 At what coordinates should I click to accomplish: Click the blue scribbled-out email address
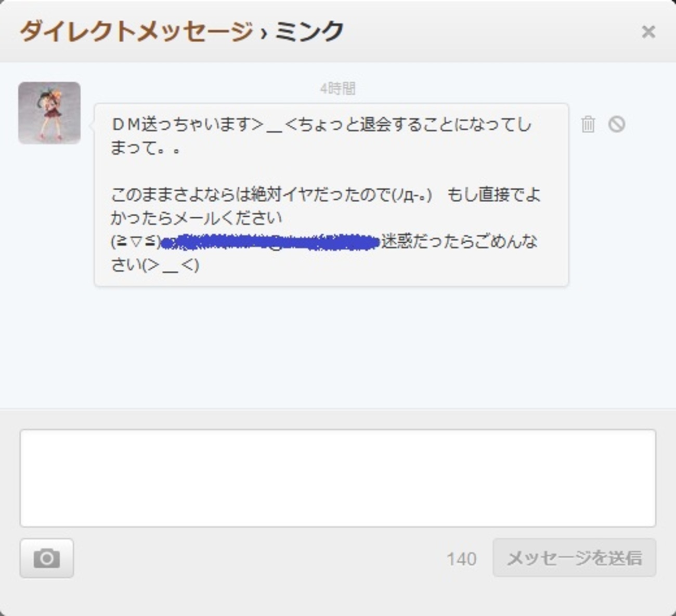tap(270, 242)
